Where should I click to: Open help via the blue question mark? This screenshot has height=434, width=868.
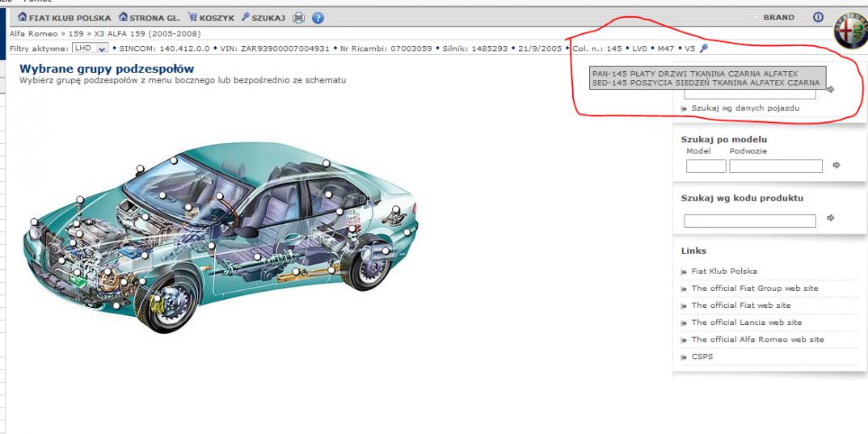318,18
